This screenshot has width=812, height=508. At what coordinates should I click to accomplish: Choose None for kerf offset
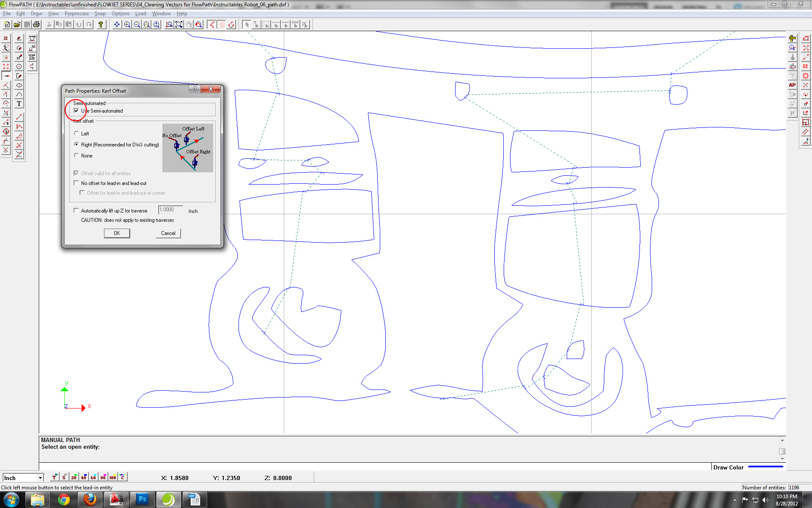pos(77,156)
